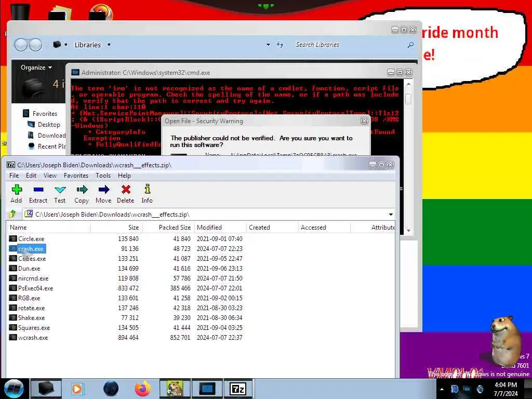
Task: Select the Dun.exe file icon
Action: pos(13,268)
